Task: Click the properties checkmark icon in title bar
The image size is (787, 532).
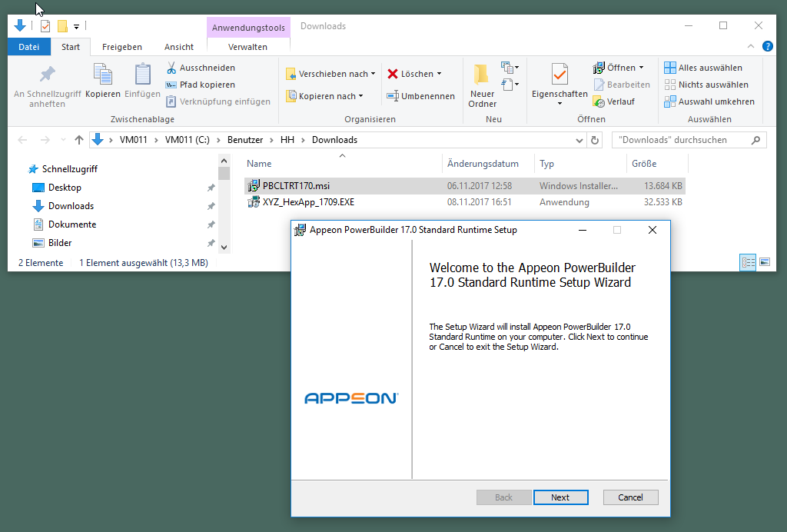Action: pyautogui.click(x=45, y=25)
